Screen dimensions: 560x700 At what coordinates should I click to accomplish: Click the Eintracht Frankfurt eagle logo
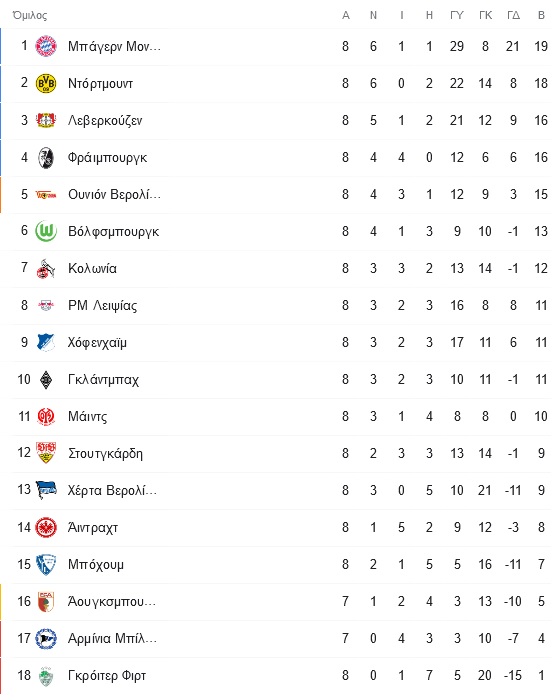pyautogui.click(x=46, y=527)
